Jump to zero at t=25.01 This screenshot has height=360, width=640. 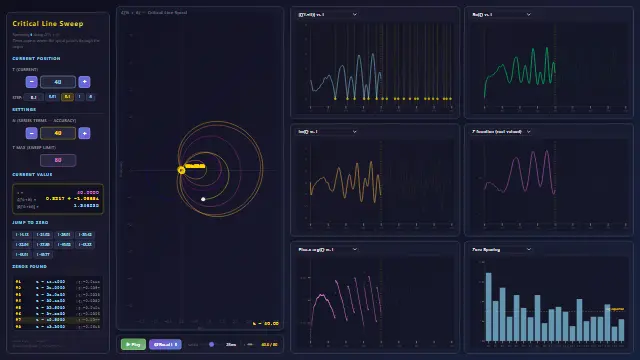pos(64,235)
